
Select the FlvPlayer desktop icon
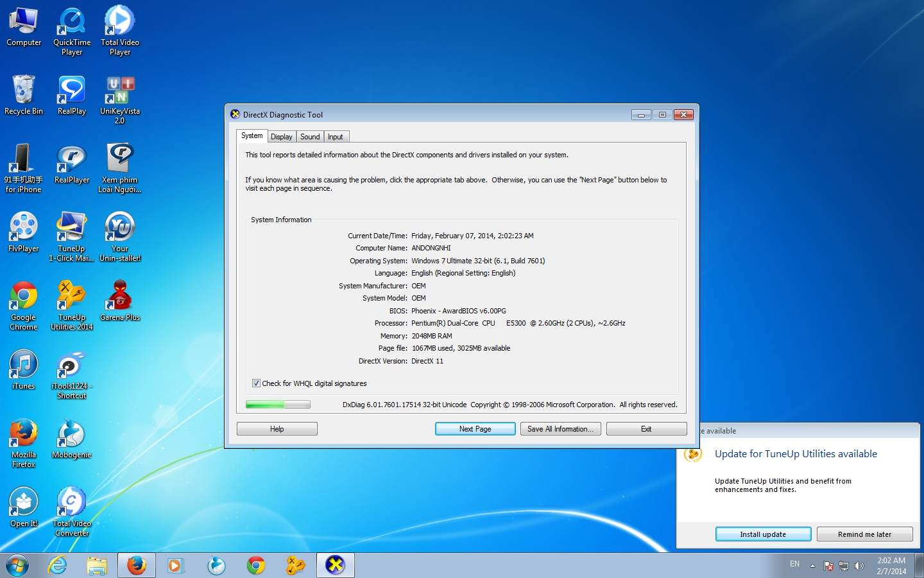[24, 232]
